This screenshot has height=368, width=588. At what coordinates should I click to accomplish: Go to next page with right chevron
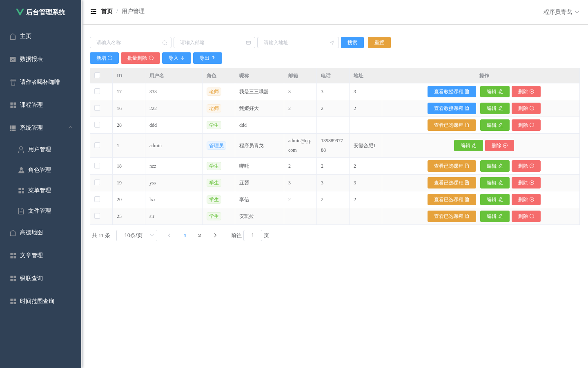(215, 236)
